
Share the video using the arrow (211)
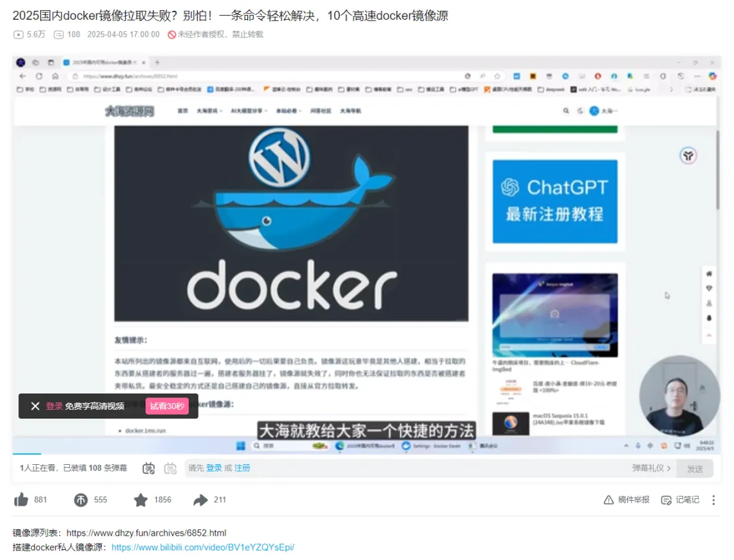click(x=200, y=500)
